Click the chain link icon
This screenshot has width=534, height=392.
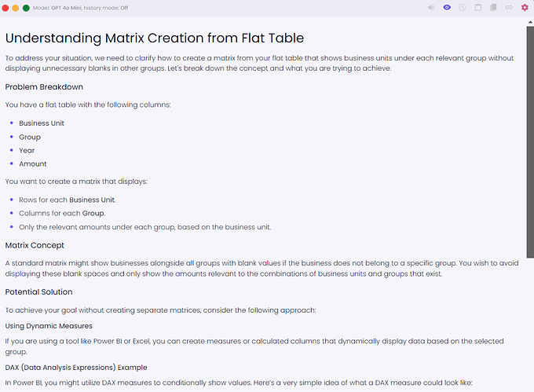tap(509, 8)
